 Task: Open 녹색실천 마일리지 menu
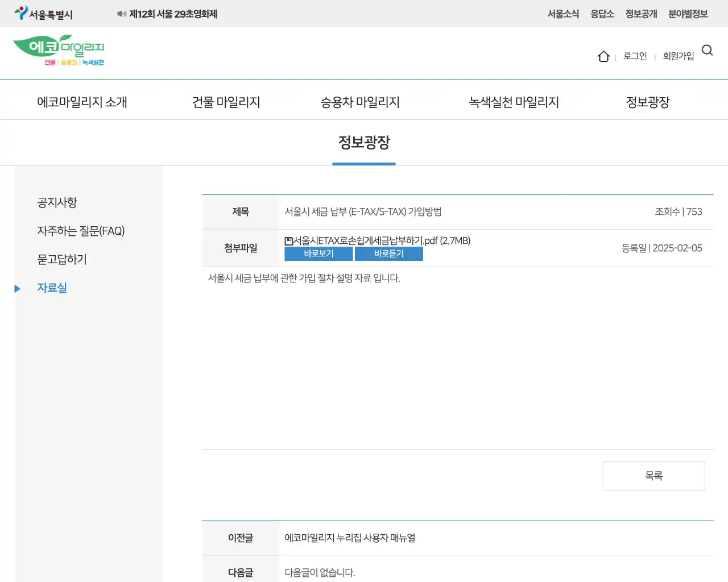(x=514, y=102)
